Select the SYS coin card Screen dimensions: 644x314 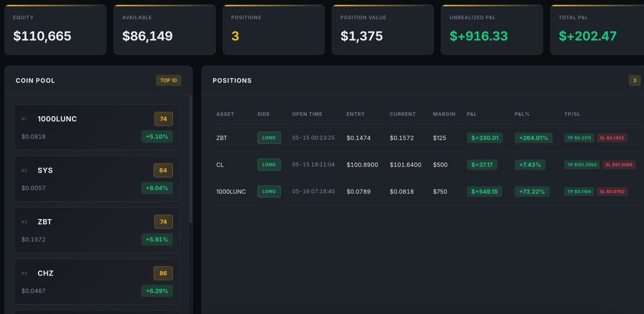click(x=97, y=178)
